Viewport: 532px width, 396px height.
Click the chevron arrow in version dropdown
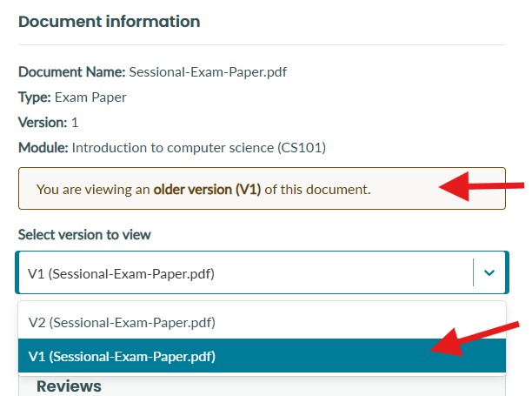489,272
